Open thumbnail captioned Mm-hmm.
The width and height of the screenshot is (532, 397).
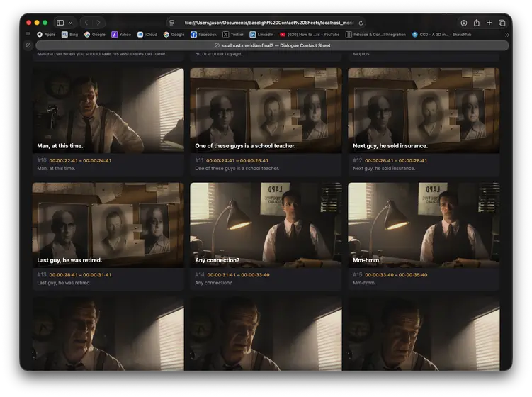click(424, 225)
